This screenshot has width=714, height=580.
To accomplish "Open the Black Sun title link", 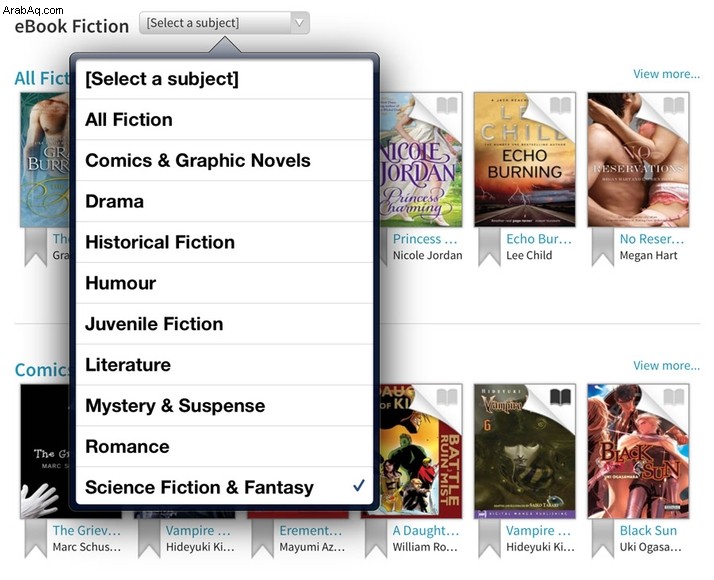I will click(648, 530).
